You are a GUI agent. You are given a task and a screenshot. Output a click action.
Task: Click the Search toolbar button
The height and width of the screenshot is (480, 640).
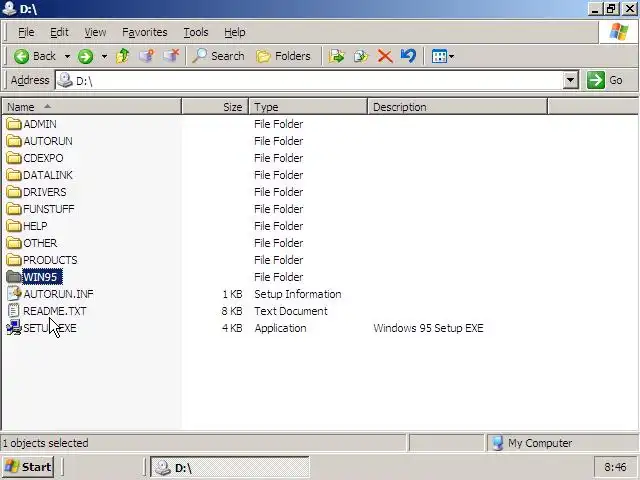(x=218, y=56)
